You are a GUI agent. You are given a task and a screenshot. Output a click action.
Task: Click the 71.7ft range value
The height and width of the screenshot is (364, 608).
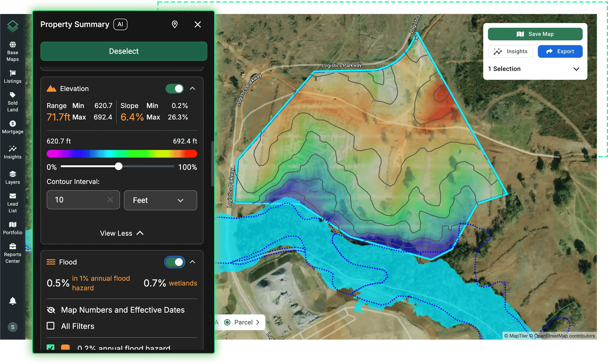tap(58, 117)
